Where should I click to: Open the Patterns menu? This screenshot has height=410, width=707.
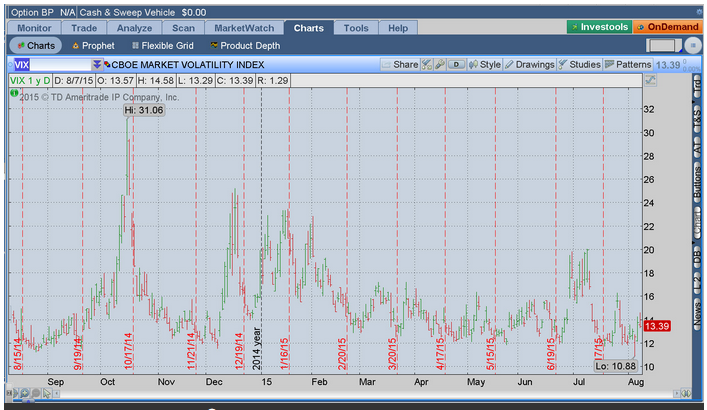click(x=628, y=64)
